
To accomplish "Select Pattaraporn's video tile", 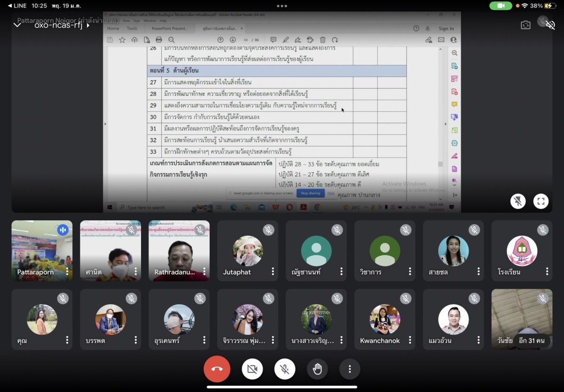I will pos(42,251).
